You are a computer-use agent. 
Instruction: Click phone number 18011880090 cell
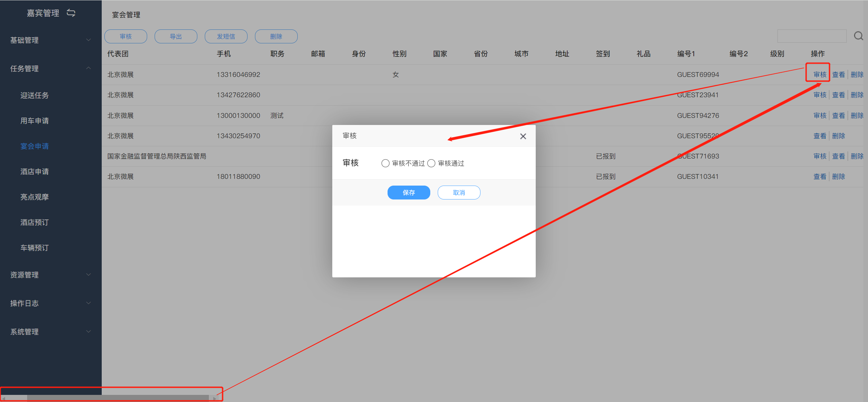tap(238, 176)
